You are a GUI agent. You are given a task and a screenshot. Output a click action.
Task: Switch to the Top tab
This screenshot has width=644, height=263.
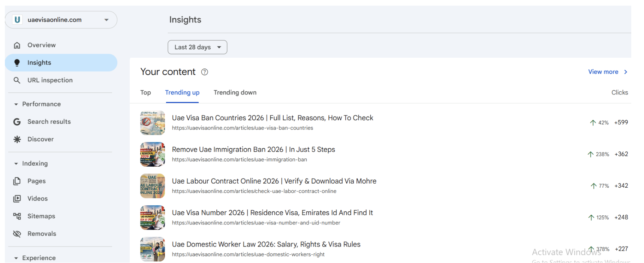pyautogui.click(x=146, y=93)
